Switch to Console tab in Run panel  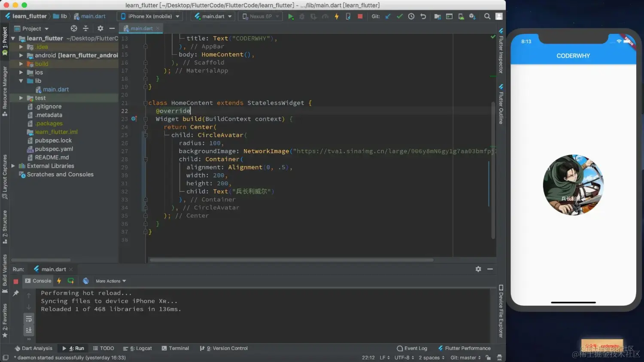point(38,281)
